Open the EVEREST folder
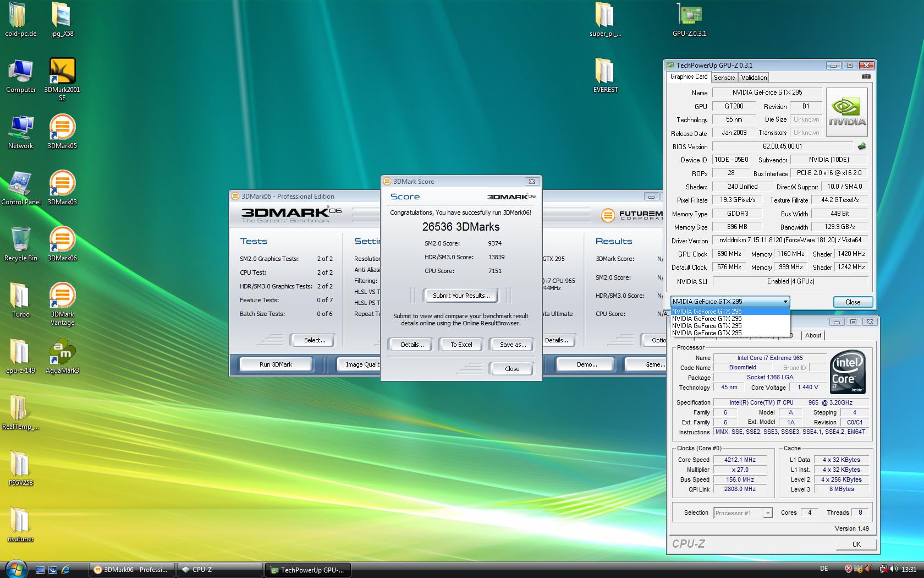This screenshot has height=578, width=924. pos(605,76)
